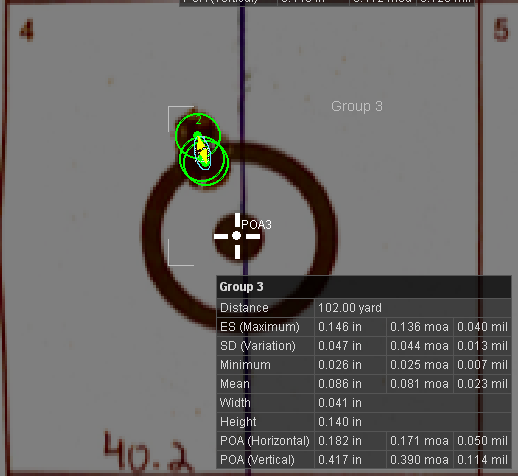Click Width value 0.041 in
518x476 pixels.
click(x=340, y=403)
